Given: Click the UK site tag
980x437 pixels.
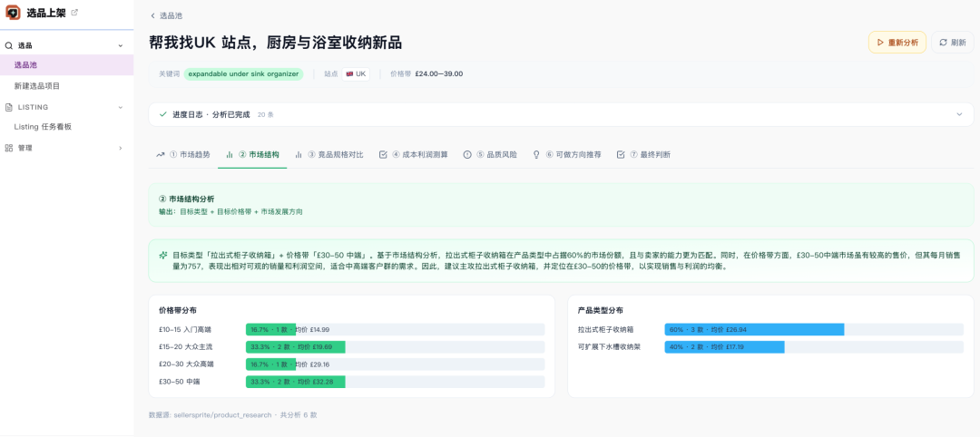Looking at the screenshot, I should [356, 73].
